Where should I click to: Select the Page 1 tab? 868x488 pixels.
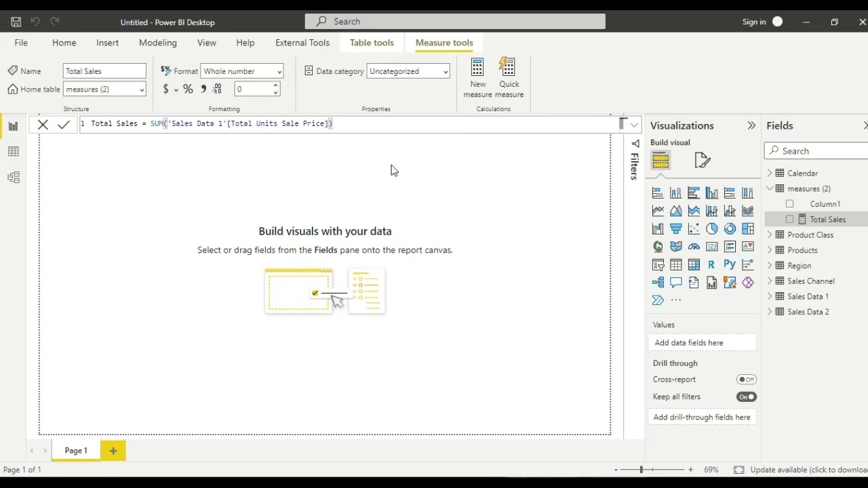tap(76, 451)
